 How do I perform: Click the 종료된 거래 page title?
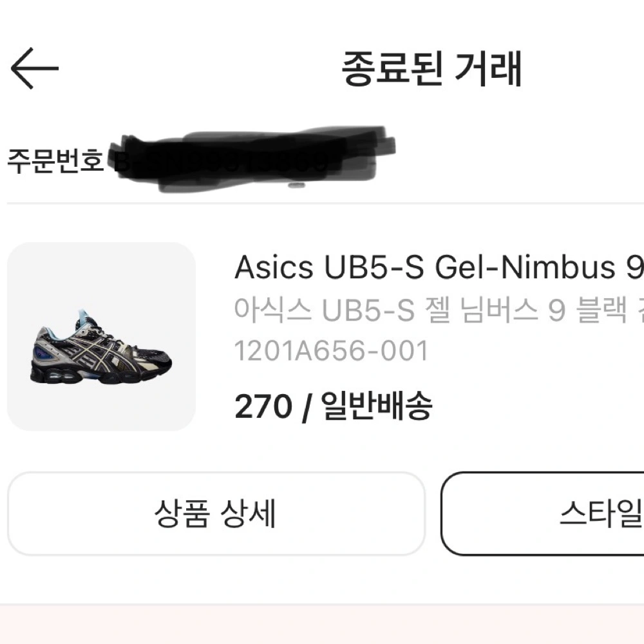[x=431, y=68]
